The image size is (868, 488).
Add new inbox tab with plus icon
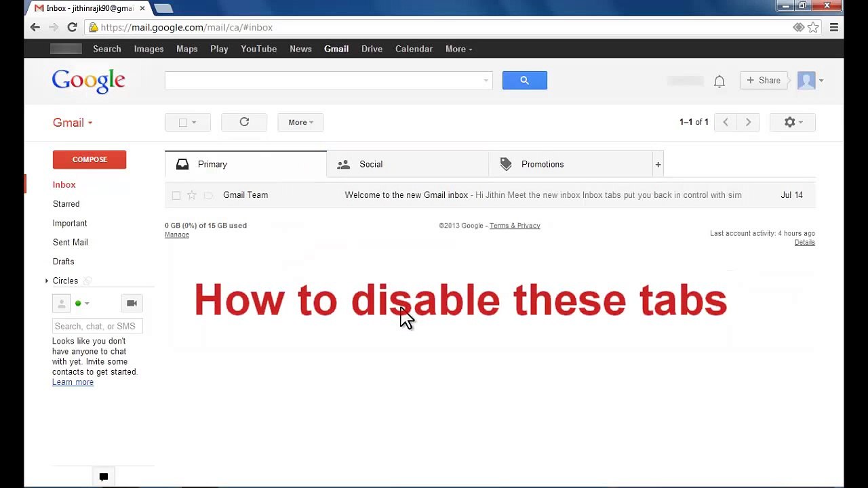658,164
